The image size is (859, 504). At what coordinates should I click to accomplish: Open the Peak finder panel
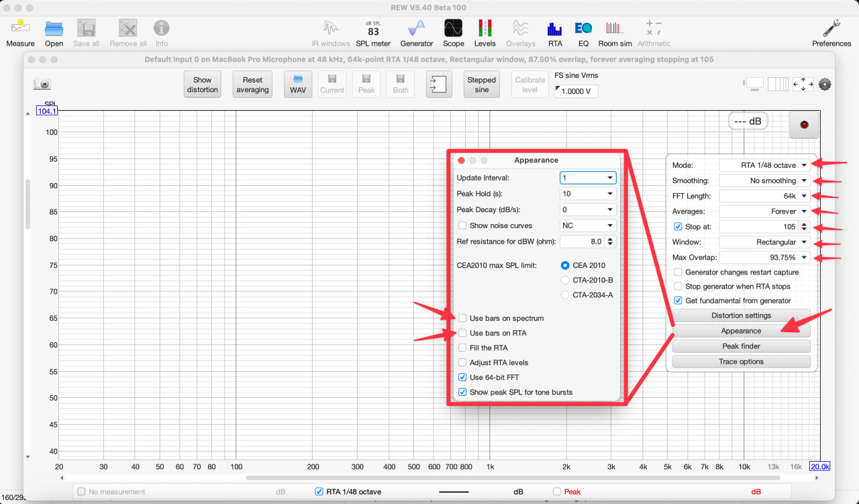(741, 346)
